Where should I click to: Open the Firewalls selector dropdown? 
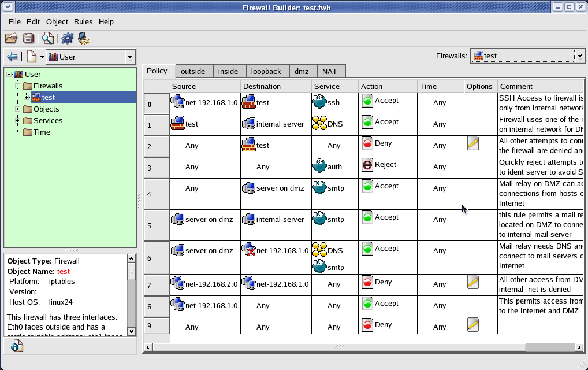tap(580, 56)
